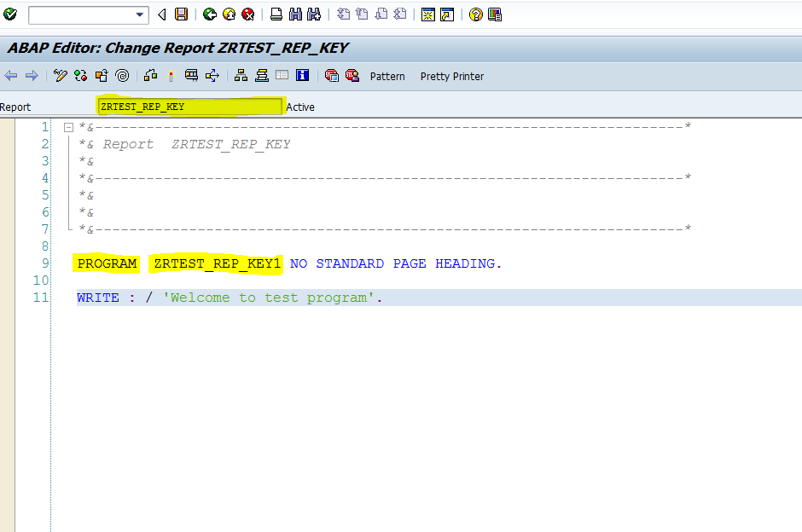Go to Next Page icon

pyautogui.click(x=381, y=14)
